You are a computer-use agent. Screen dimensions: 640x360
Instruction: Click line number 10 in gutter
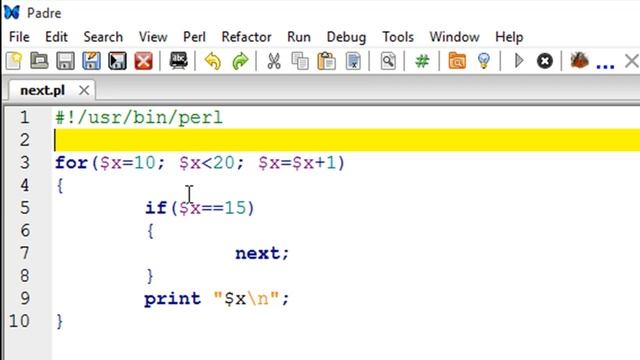19,321
